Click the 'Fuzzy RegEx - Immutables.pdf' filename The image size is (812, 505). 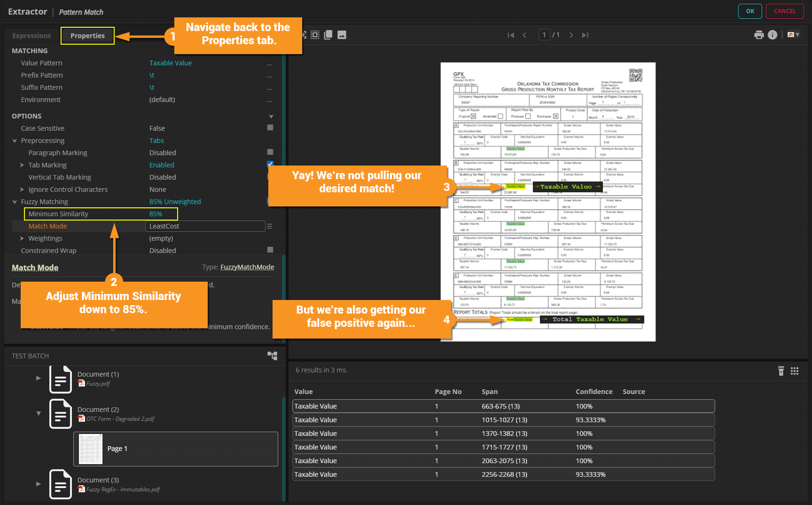point(123,489)
